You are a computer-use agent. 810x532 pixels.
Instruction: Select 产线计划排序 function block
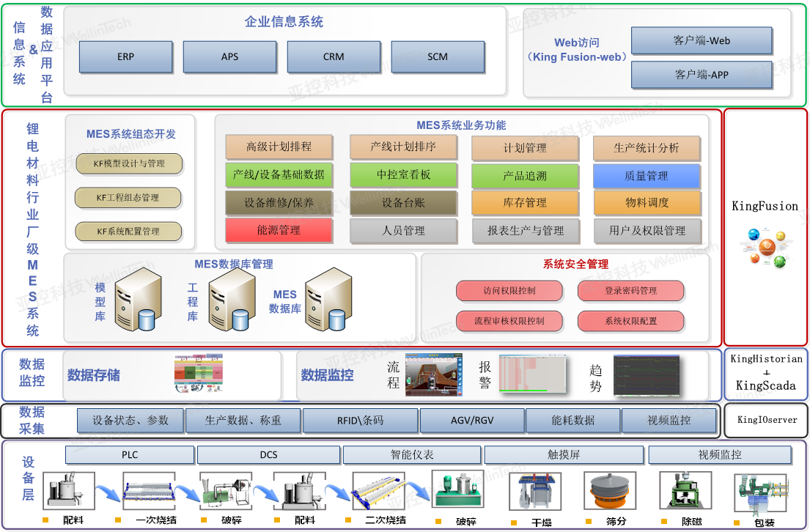(403, 147)
